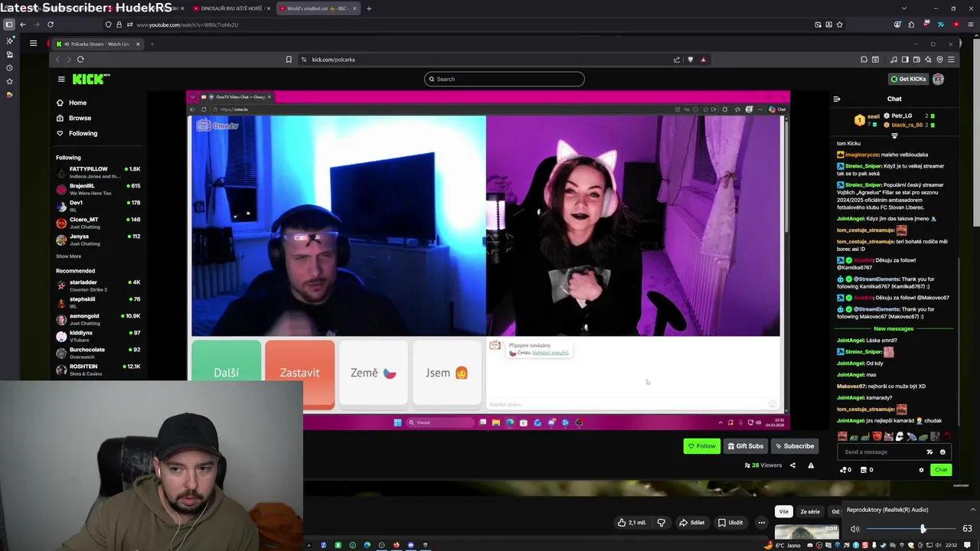This screenshot has height=551, width=980.
Task: Open extensions puzzle icon in browser toolbar
Action: point(864,59)
